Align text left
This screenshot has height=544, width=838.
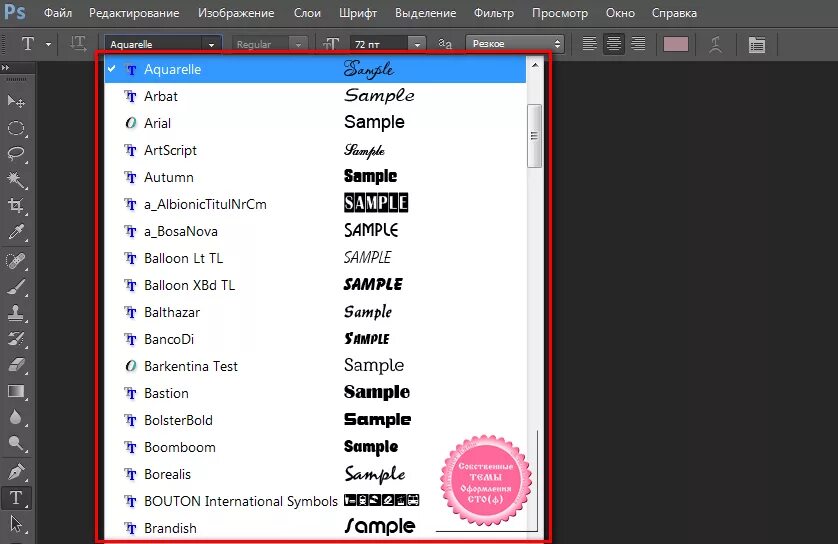click(x=589, y=44)
